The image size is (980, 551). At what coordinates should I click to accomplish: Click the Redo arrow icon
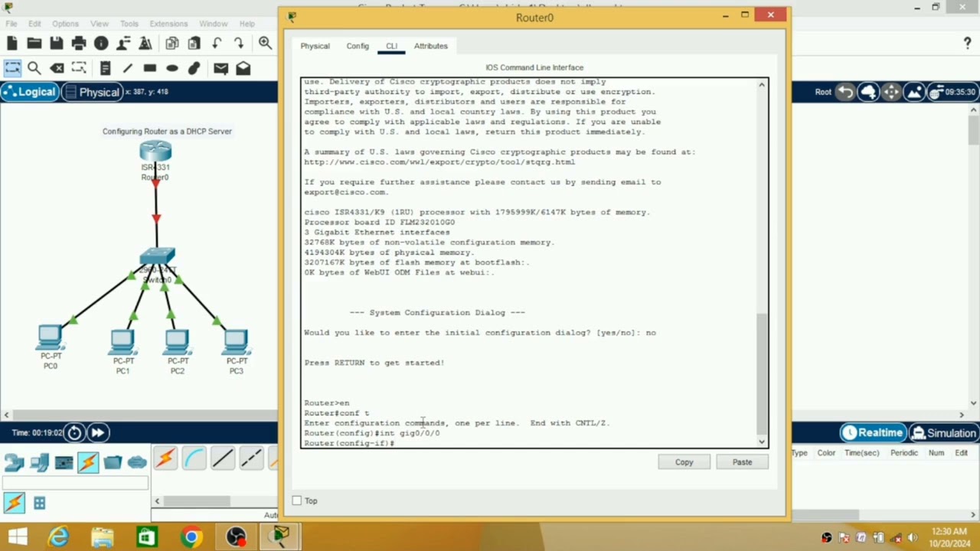click(x=239, y=44)
